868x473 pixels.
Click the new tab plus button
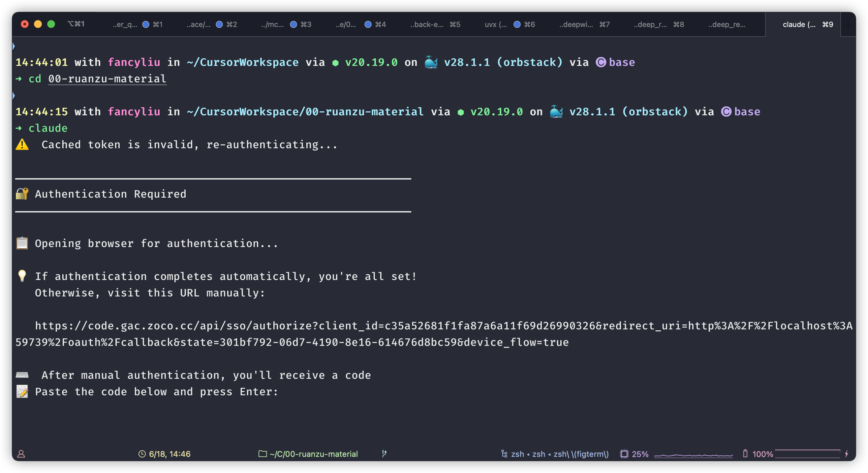click(x=849, y=24)
